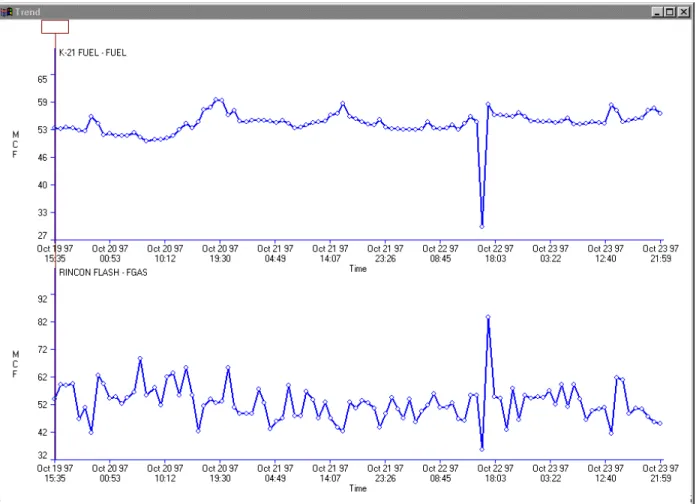Click the 62 tick on the RINCON FLASH axis
Viewport: 696px width, 504px height.
pyautogui.click(x=42, y=377)
